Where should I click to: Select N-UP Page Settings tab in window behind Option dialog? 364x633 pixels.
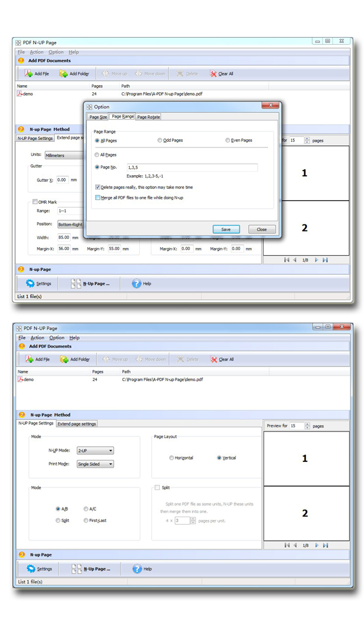(35, 139)
